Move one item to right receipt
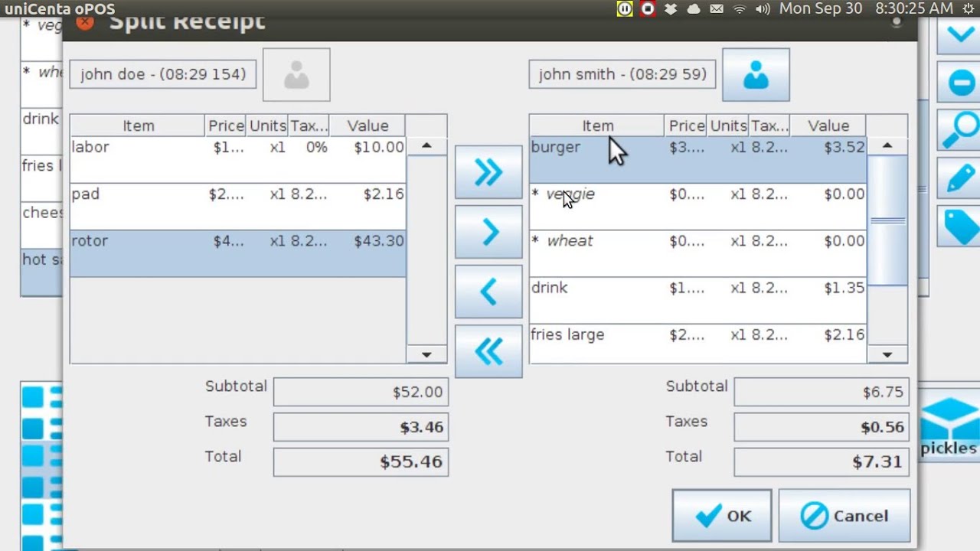The image size is (980, 551). pyautogui.click(x=488, y=232)
